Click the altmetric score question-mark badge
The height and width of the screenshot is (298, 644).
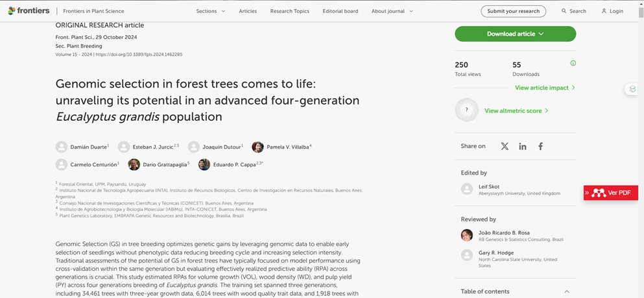tap(466, 110)
